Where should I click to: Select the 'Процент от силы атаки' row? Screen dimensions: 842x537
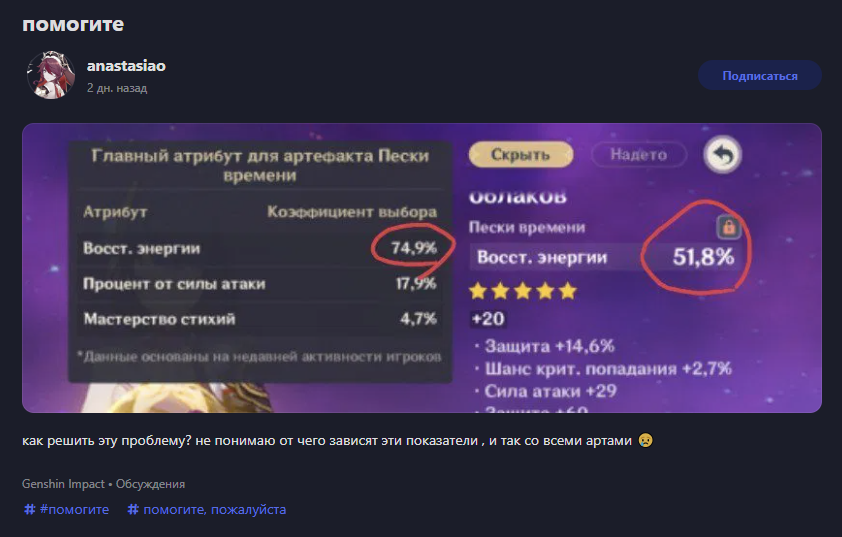pyautogui.click(x=258, y=284)
